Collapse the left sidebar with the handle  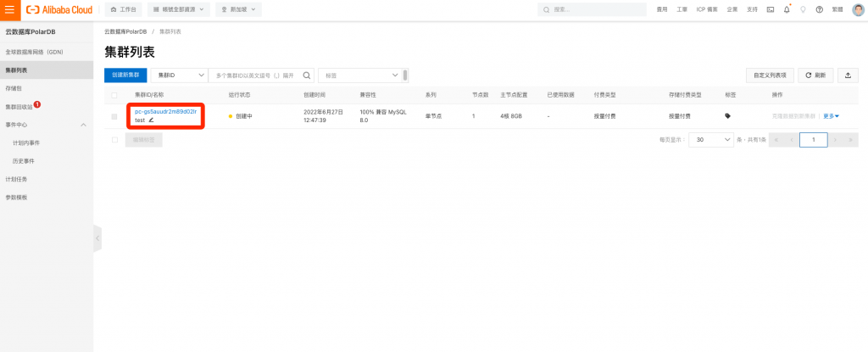97,238
